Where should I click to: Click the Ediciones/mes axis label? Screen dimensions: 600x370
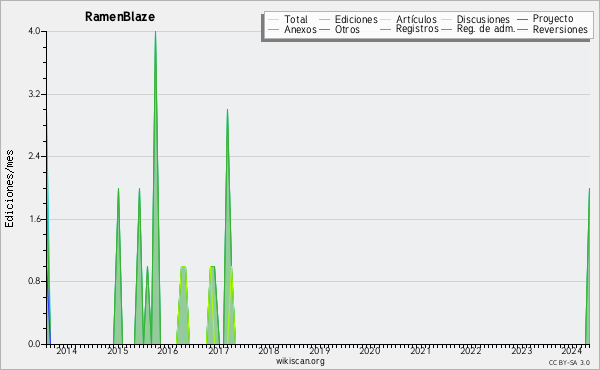point(9,189)
